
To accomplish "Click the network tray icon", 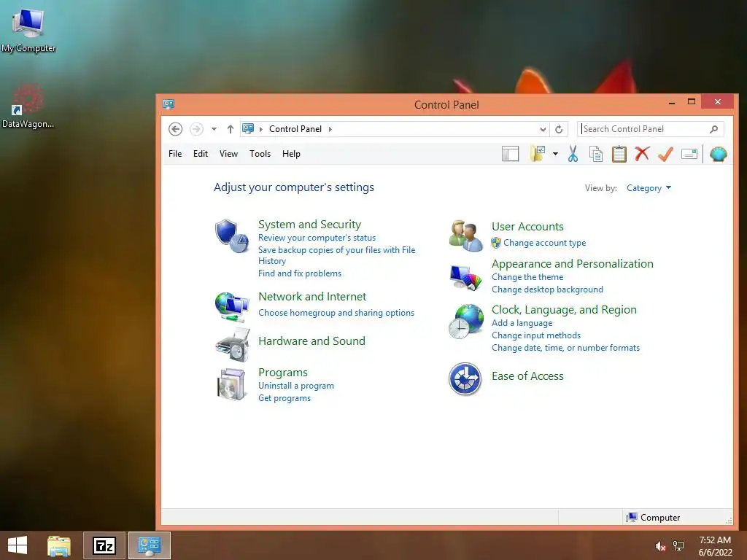I will [x=678, y=546].
